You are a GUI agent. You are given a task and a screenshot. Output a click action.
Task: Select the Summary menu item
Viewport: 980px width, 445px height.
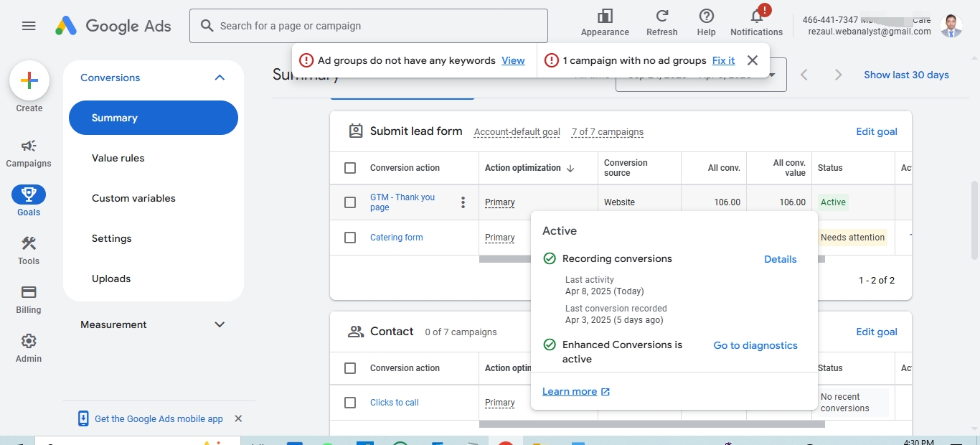click(x=154, y=118)
